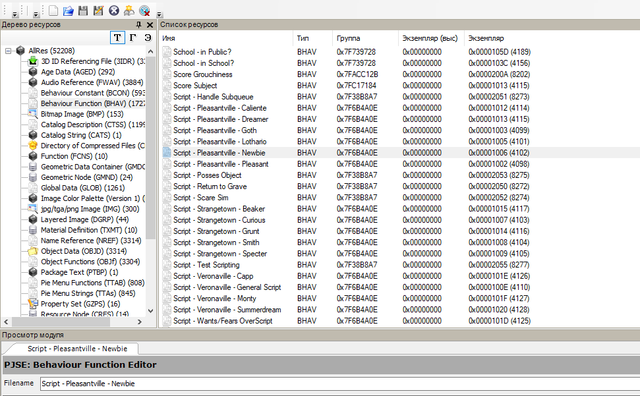Click the Object Data (OBJD) yellow icon

[33, 251]
